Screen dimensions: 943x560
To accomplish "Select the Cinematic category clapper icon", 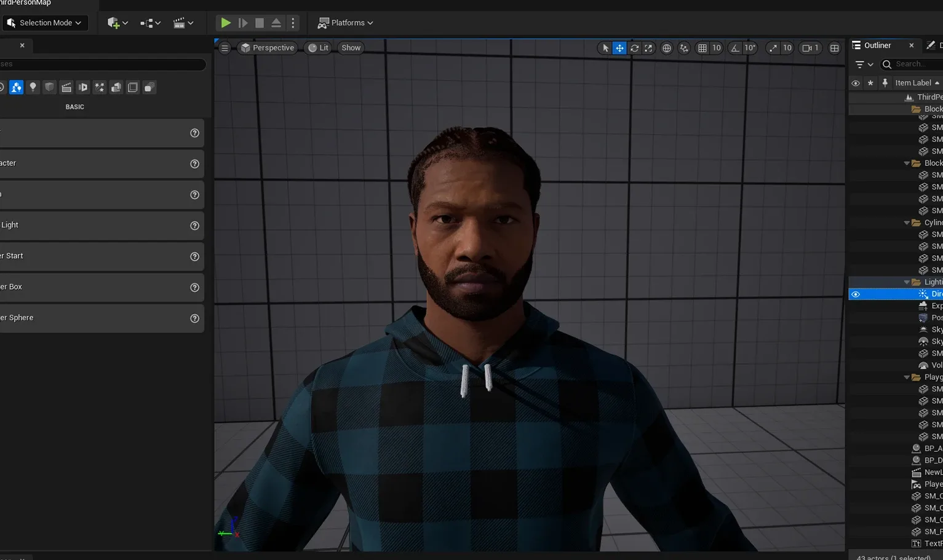I will (66, 87).
